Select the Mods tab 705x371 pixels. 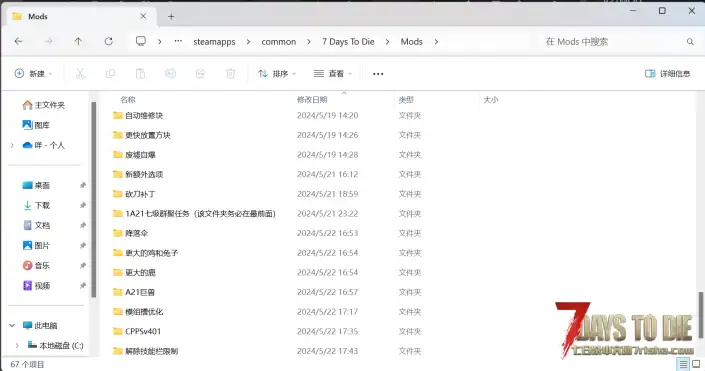81,16
